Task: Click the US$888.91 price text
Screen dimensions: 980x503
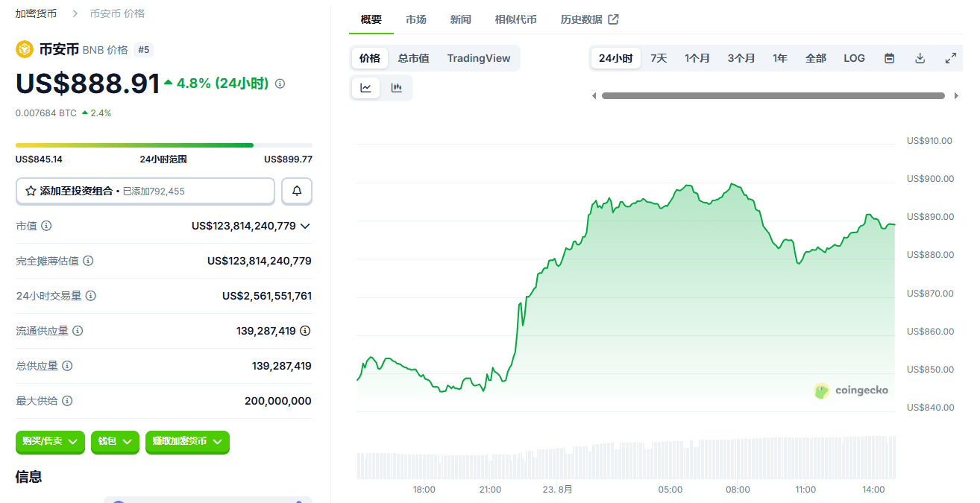Action: click(88, 83)
